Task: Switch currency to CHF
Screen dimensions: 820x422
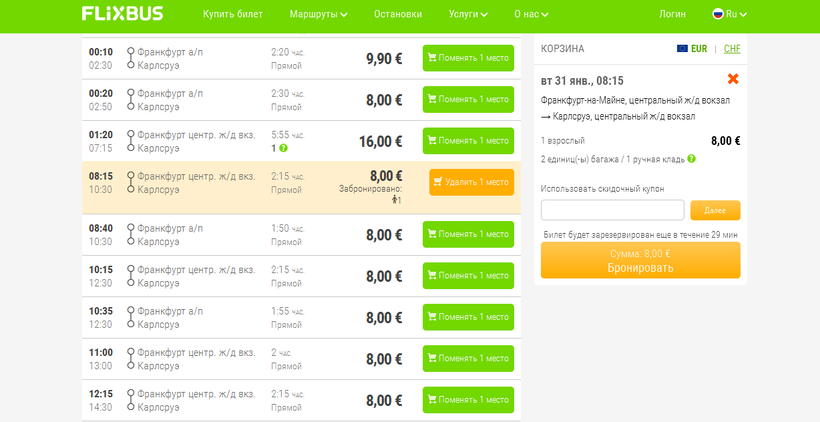Action: (x=732, y=48)
